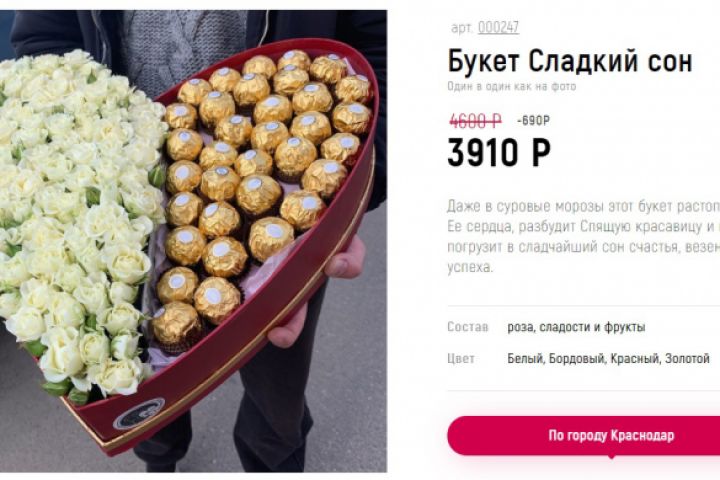Click the white roses in the photo
The height and width of the screenshot is (480, 720).
click(x=78, y=216)
